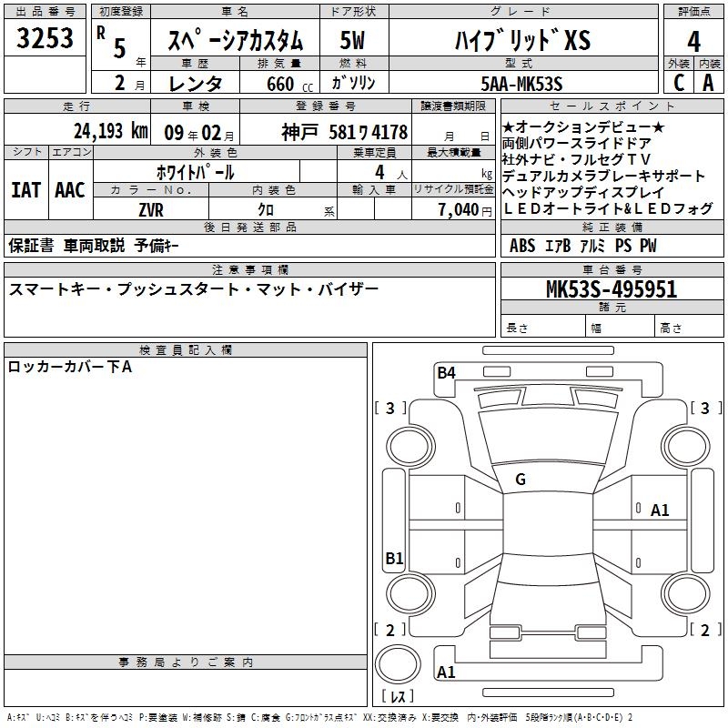Select the interior grade A
Viewport: 728px width, 728px height.
(708, 83)
